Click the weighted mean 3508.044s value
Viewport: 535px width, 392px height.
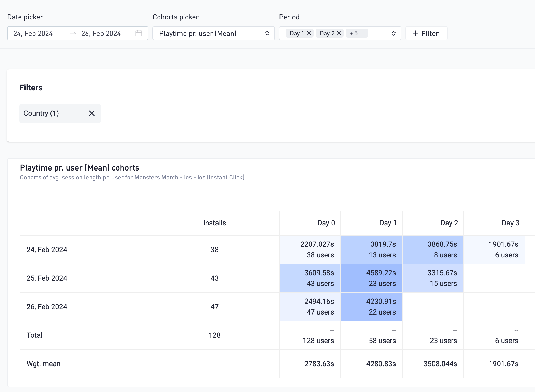(440, 364)
